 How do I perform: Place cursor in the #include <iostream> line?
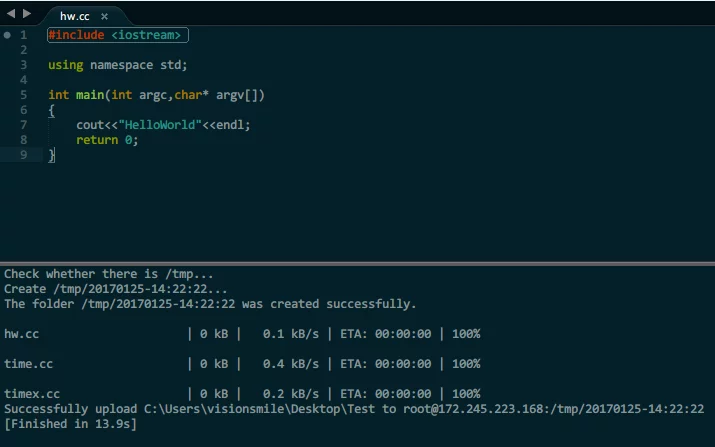click(117, 35)
